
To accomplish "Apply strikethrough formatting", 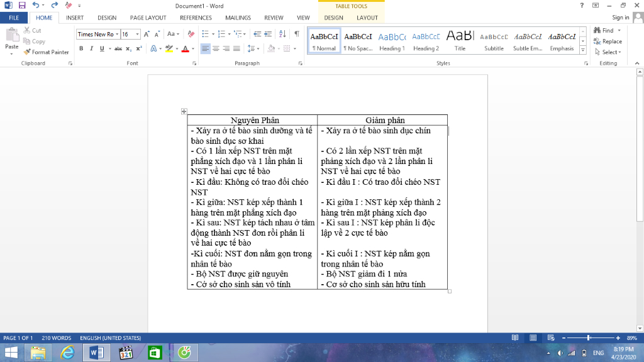I will (x=118, y=48).
